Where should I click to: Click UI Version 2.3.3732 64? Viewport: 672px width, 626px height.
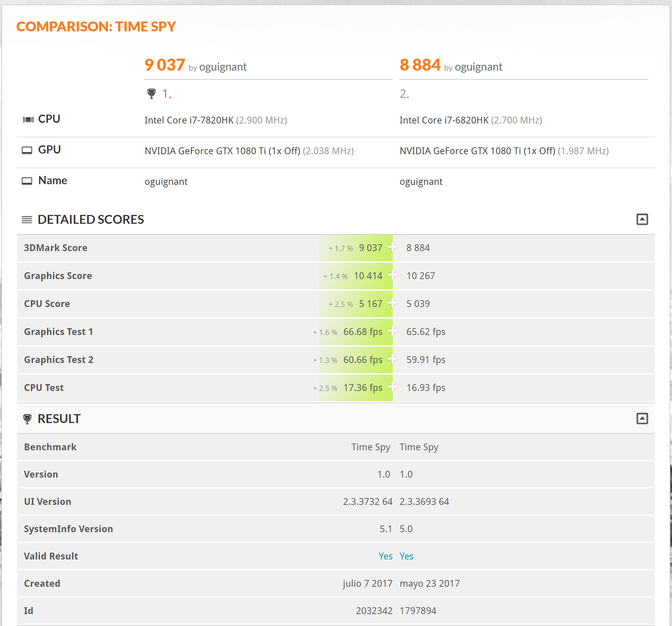coord(368,501)
